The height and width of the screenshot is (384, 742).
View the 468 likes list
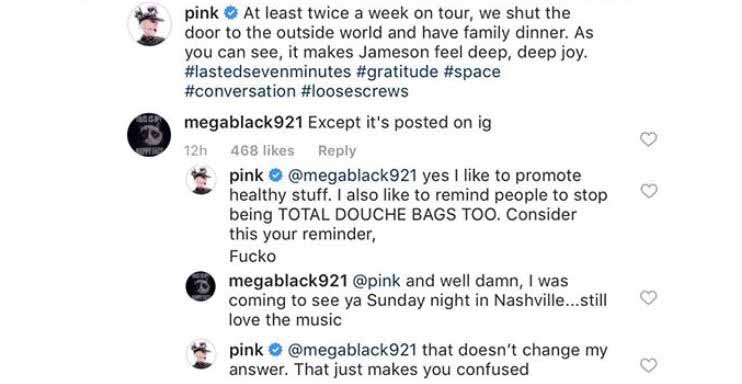(x=262, y=151)
